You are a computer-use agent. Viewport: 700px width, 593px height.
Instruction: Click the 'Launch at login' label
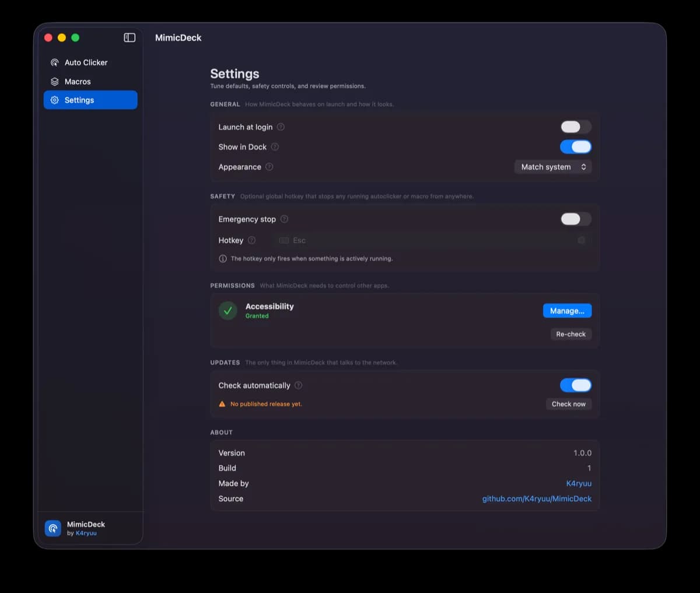click(246, 127)
